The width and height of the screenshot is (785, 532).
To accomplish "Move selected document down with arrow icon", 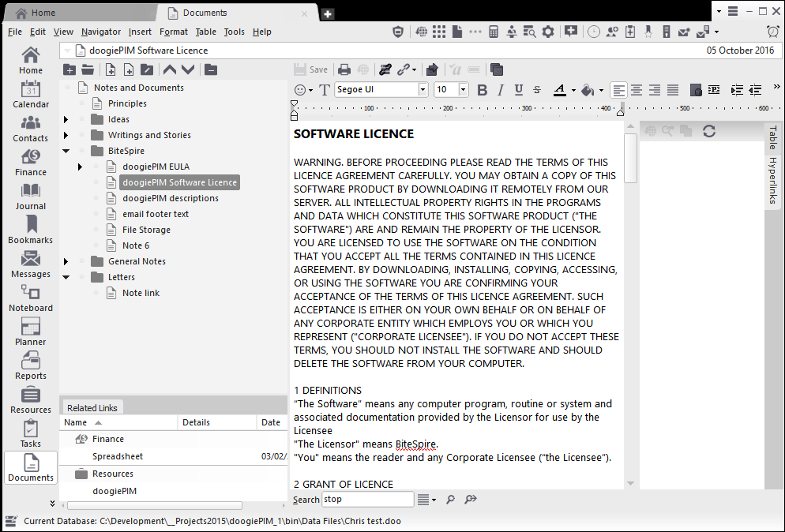I will click(x=188, y=69).
